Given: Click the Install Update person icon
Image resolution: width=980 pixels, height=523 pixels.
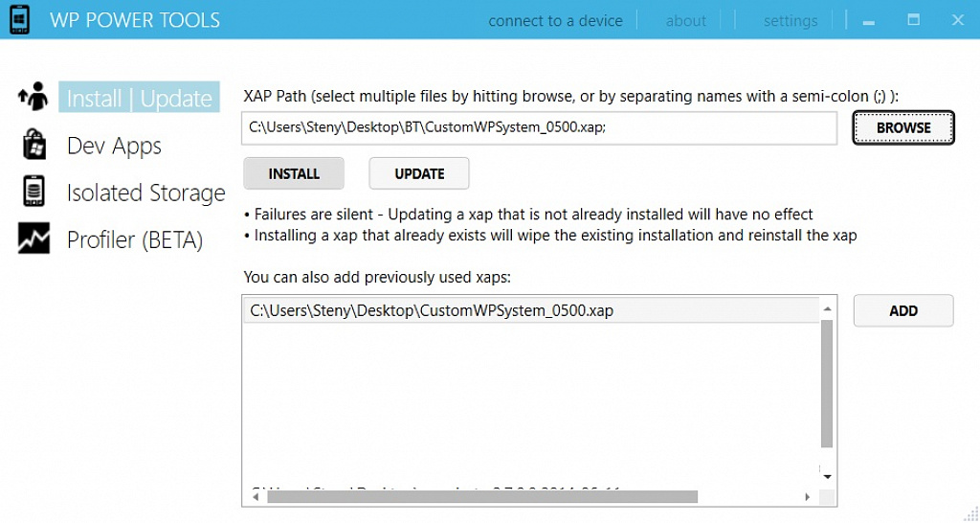Looking at the screenshot, I should [33, 97].
